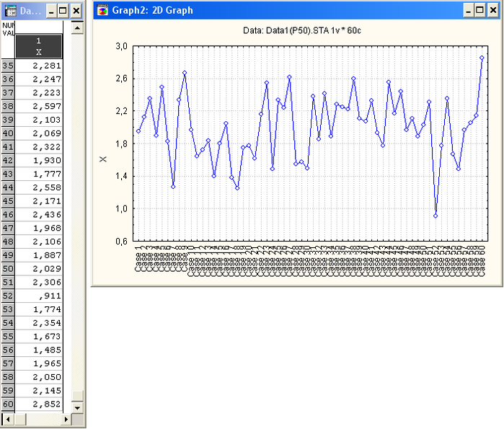504x429 pixels.
Task: Click the vertical scrollbar up arrow in Data window
Action: tap(77, 28)
